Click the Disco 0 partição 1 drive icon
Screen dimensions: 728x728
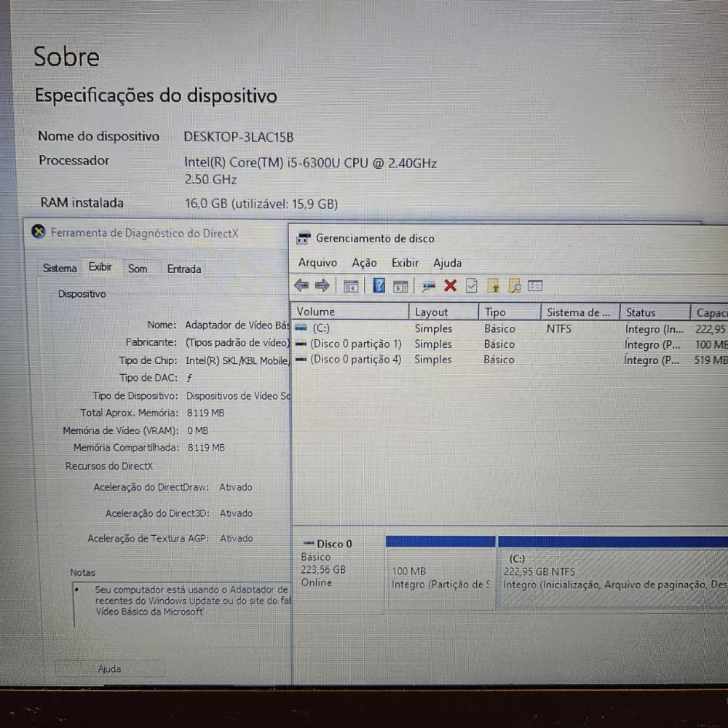click(301, 344)
